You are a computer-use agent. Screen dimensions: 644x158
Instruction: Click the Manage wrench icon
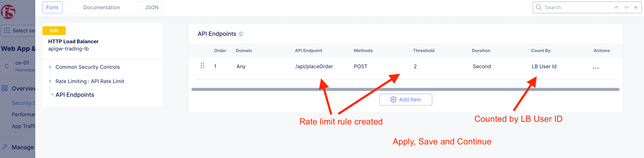(4, 147)
